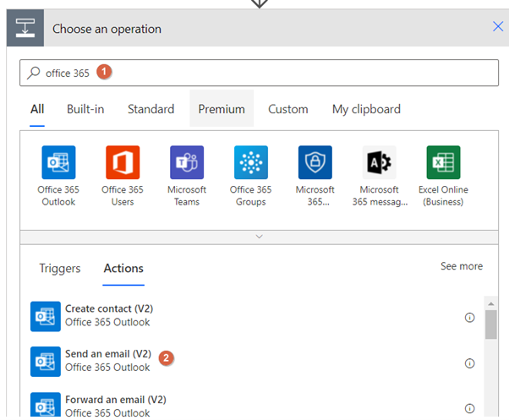
Task: Open the Microsoft 365 message center connector
Action: point(379,162)
